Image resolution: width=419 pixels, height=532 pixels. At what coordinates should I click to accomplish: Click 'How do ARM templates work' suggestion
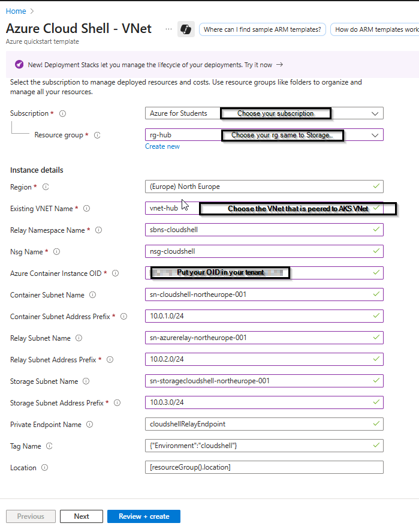tap(375, 29)
